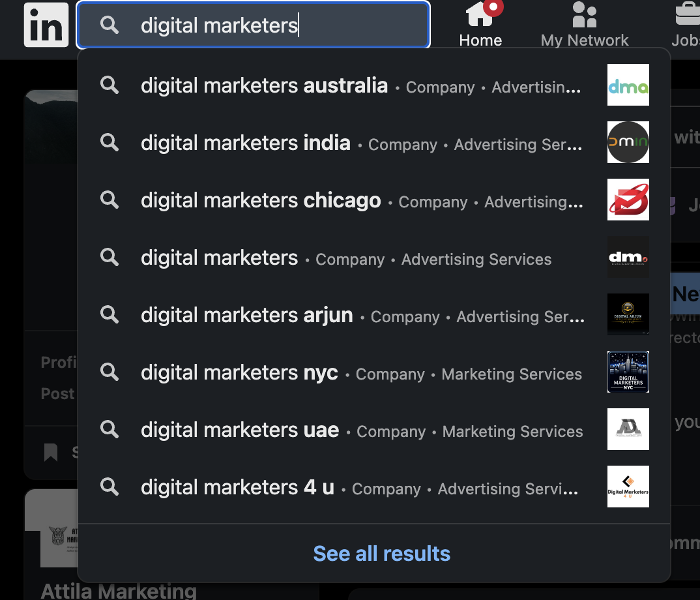Image resolution: width=700 pixels, height=600 pixels.
Task: Click search icon beside nyc suggestion
Action: click(x=109, y=372)
